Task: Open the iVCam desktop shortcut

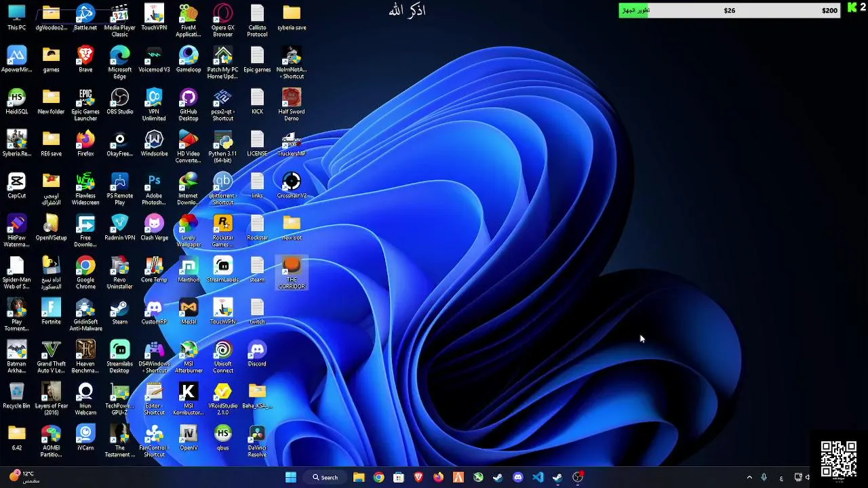Action: [85, 438]
